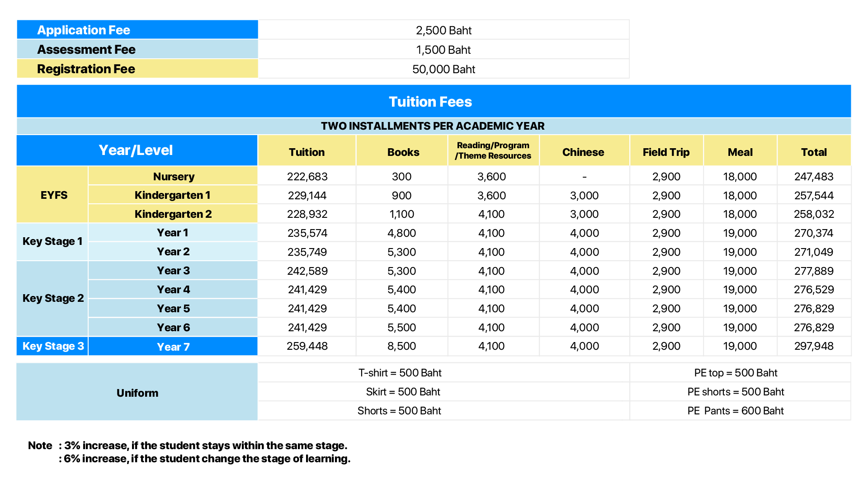This screenshot has width=868, height=488.
Task: Click the Year/Level header cell
Action: (136, 150)
